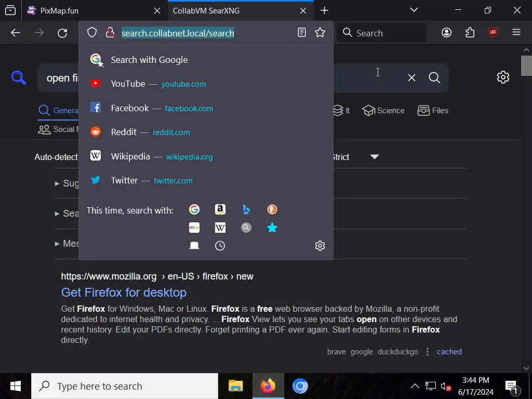Open Firefox hamburger application menu

coord(516,33)
